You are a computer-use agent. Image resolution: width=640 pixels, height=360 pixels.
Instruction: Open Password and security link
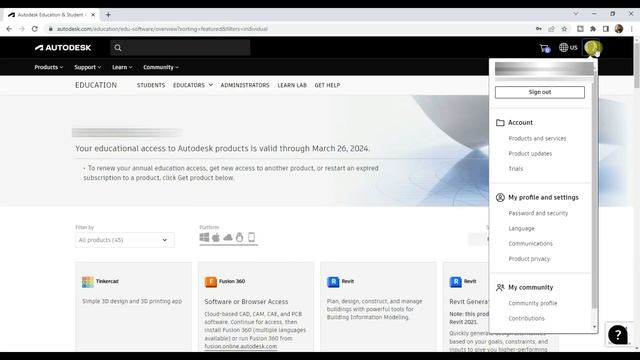point(538,213)
